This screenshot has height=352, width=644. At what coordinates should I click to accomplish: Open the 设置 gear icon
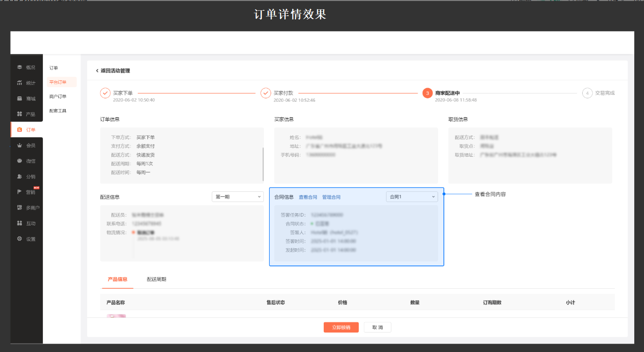19,239
